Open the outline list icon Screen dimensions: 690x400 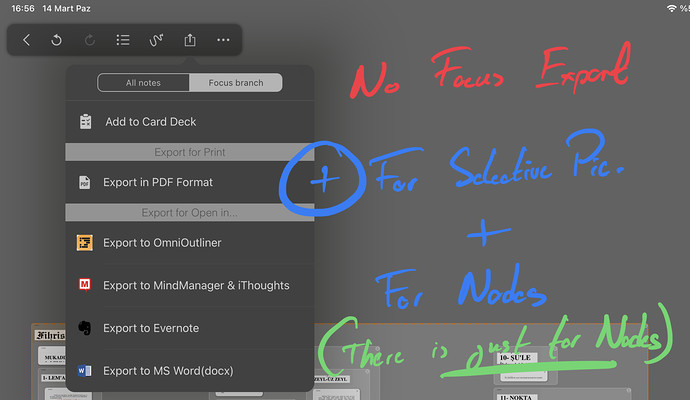pos(123,40)
